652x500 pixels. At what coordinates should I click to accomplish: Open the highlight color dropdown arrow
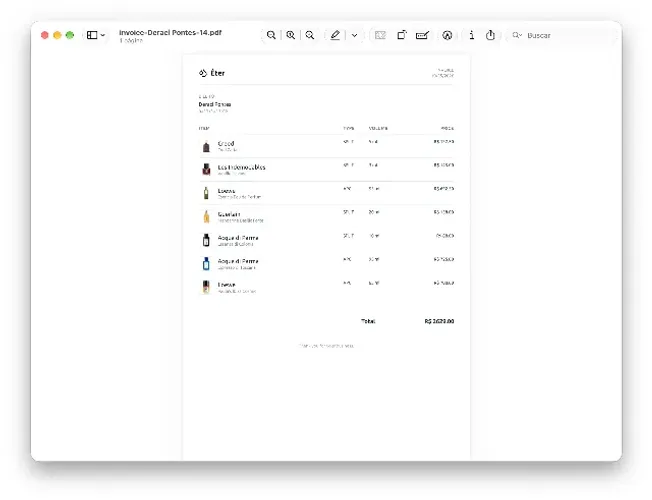point(354,35)
